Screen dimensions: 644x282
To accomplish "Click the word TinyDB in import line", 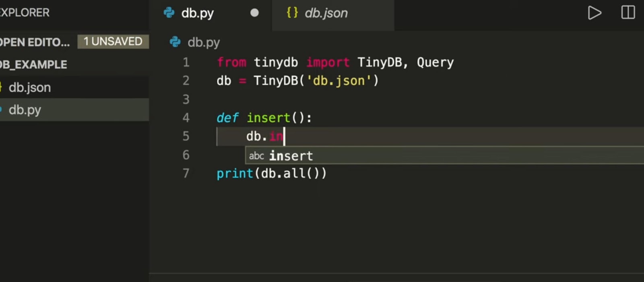I will pyautogui.click(x=380, y=62).
